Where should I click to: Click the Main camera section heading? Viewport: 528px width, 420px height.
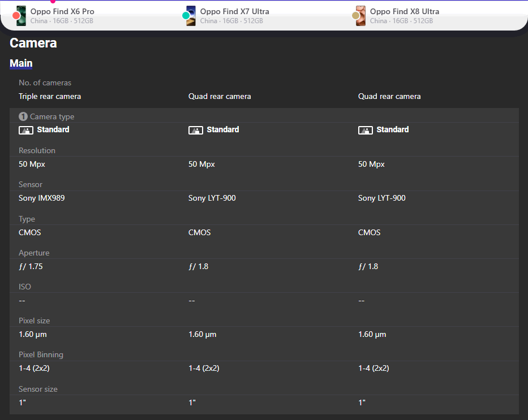pyautogui.click(x=21, y=63)
